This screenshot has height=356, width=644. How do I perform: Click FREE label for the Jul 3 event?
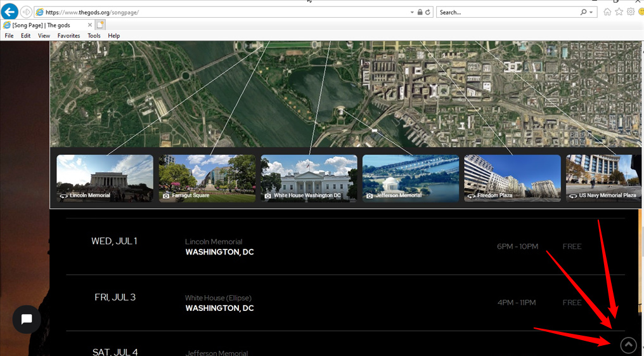coord(572,303)
